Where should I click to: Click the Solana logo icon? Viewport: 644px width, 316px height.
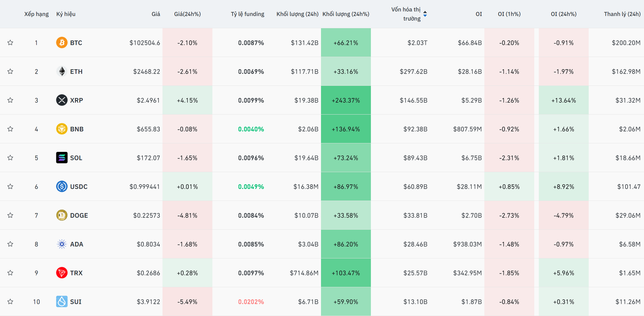(x=62, y=158)
